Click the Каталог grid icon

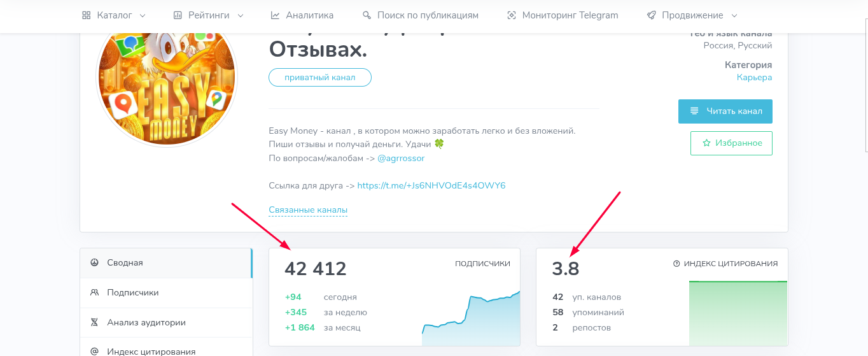[x=87, y=15]
